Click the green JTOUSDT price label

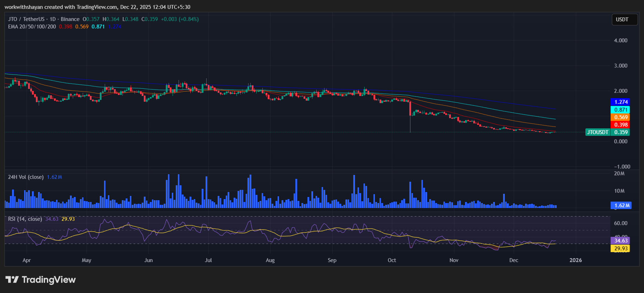click(597, 132)
